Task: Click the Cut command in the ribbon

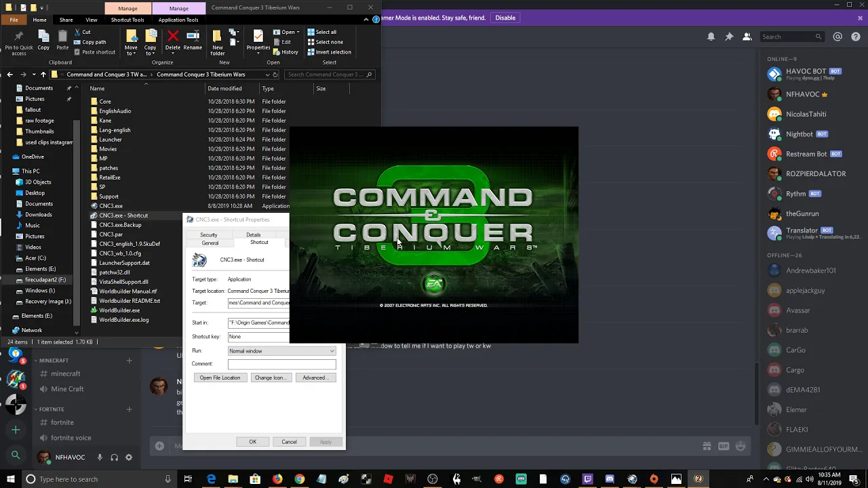Action: (82, 32)
